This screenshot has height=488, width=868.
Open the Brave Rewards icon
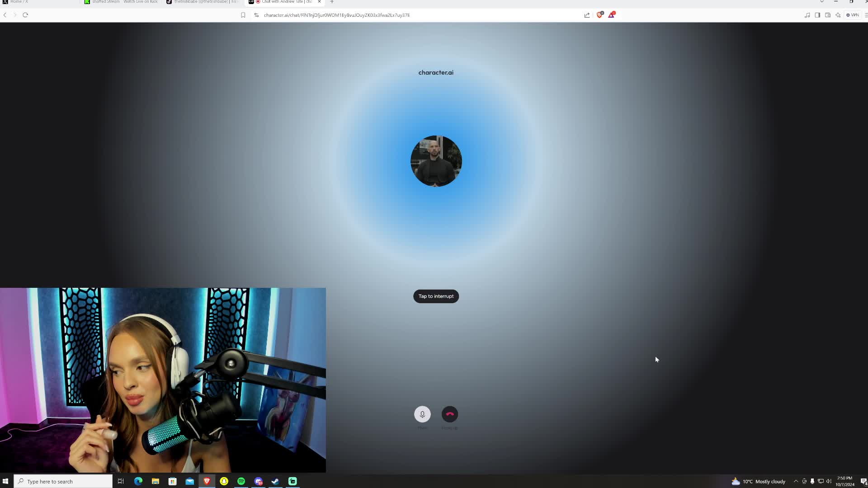coord(611,15)
